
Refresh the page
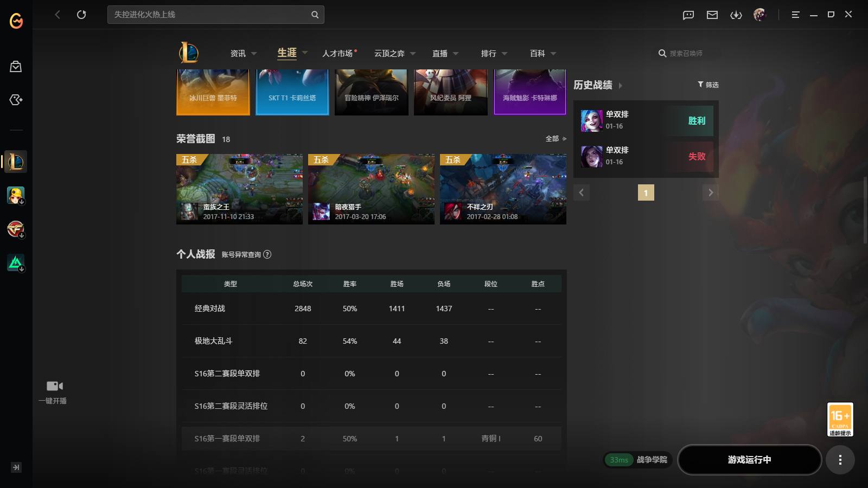click(x=81, y=15)
